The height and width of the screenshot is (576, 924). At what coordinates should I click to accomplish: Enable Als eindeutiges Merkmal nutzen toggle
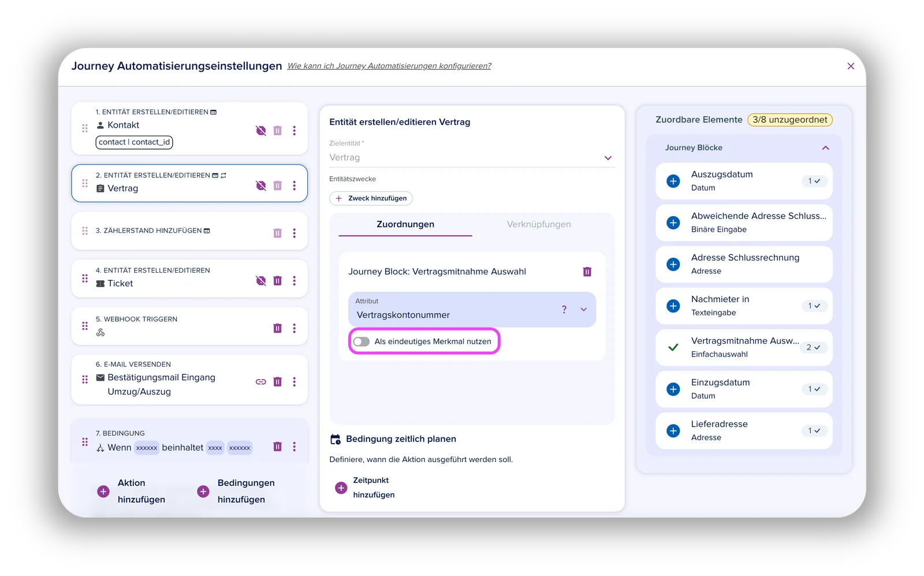[362, 341]
